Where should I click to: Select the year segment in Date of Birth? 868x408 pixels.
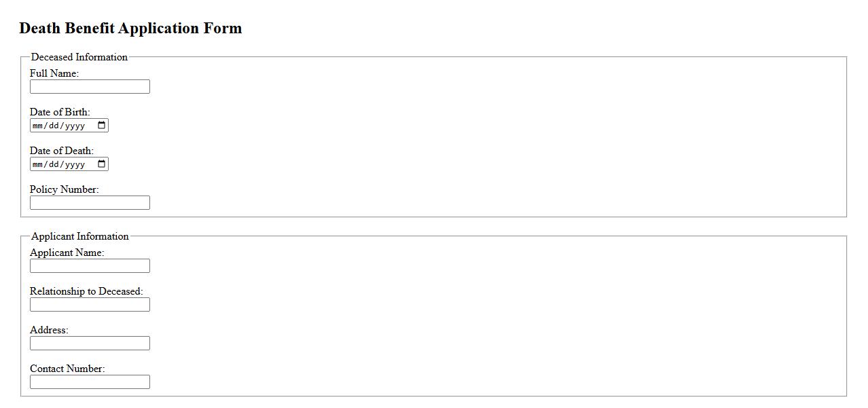click(75, 126)
